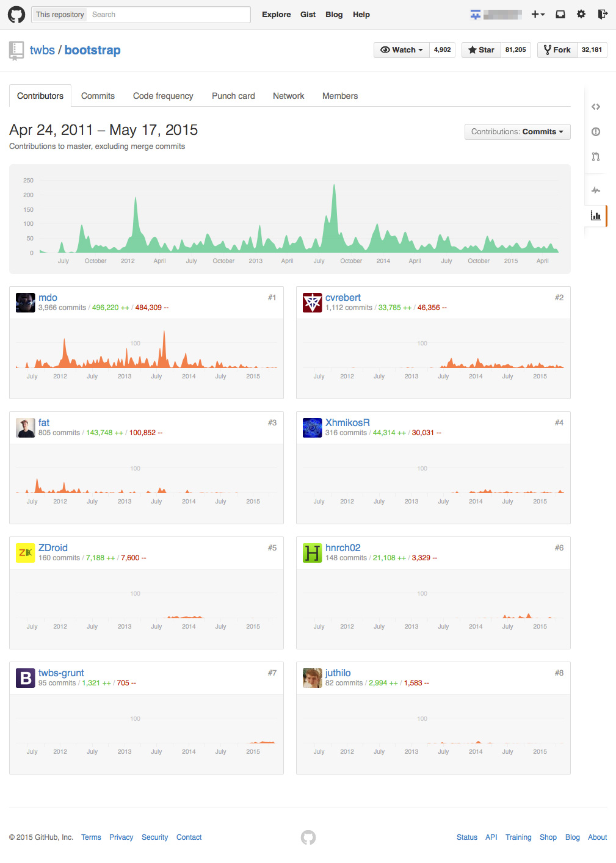Screen dimensions: 616x863
Task: Fork the bootstrap repository
Action: tap(556, 49)
